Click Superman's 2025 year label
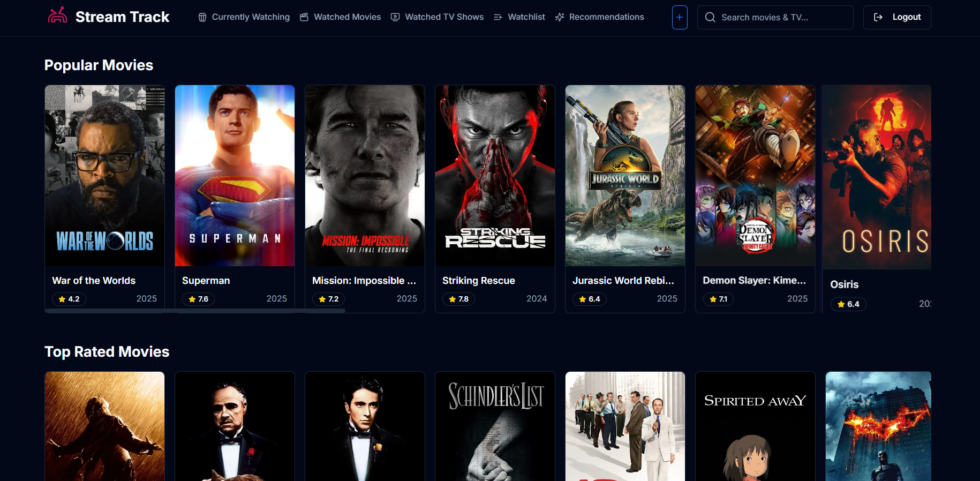 tap(277, 299)
